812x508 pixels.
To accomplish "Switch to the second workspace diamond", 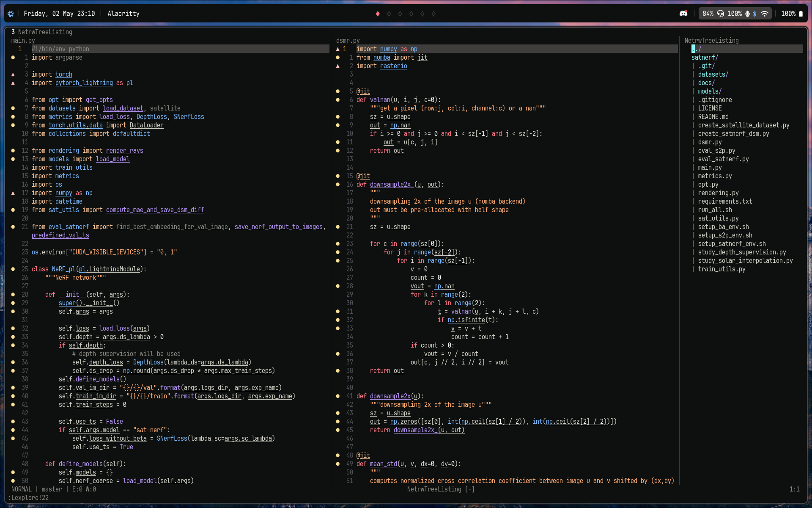I will pyautogui.click(x=389, y=14).
